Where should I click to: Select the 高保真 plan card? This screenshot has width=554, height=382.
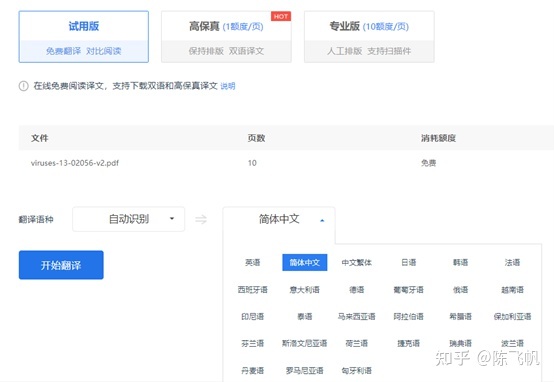[226, 37]
